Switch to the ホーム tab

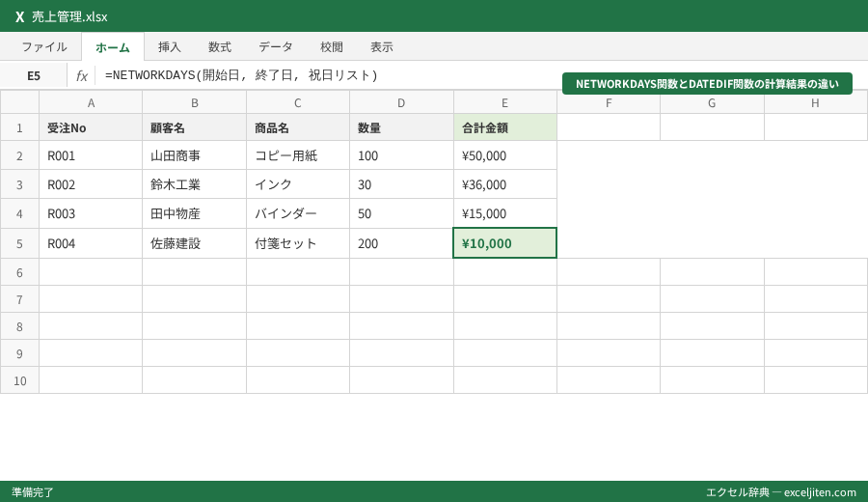point(113,47)
